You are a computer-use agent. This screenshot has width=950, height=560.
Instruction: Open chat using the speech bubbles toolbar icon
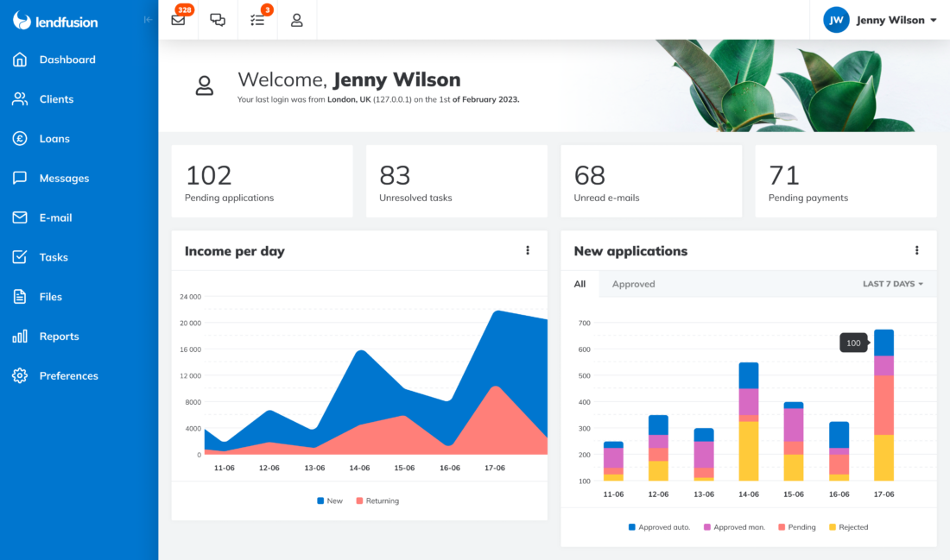[218, 20]
